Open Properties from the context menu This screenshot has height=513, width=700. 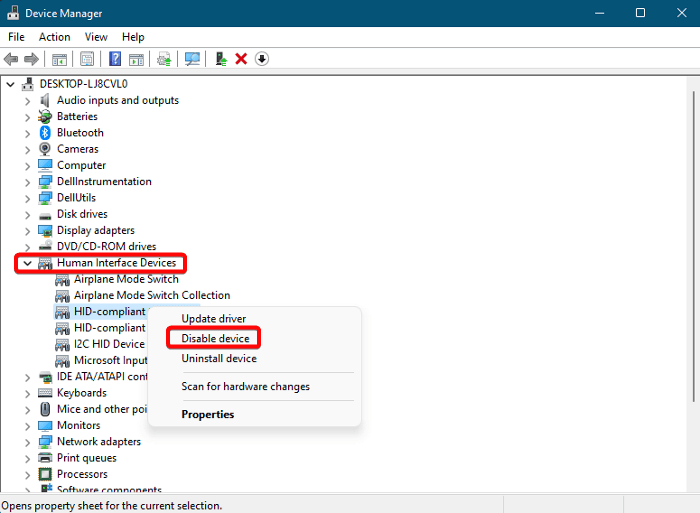click(x=208, y=414)
